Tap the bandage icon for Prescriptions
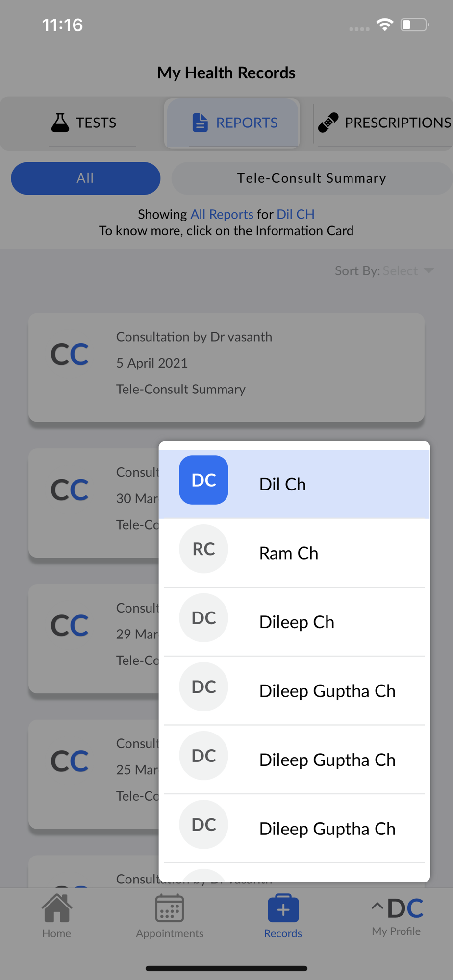Viewport: 453px width, 980px height. pyautogui.click(x=328, y=122)
